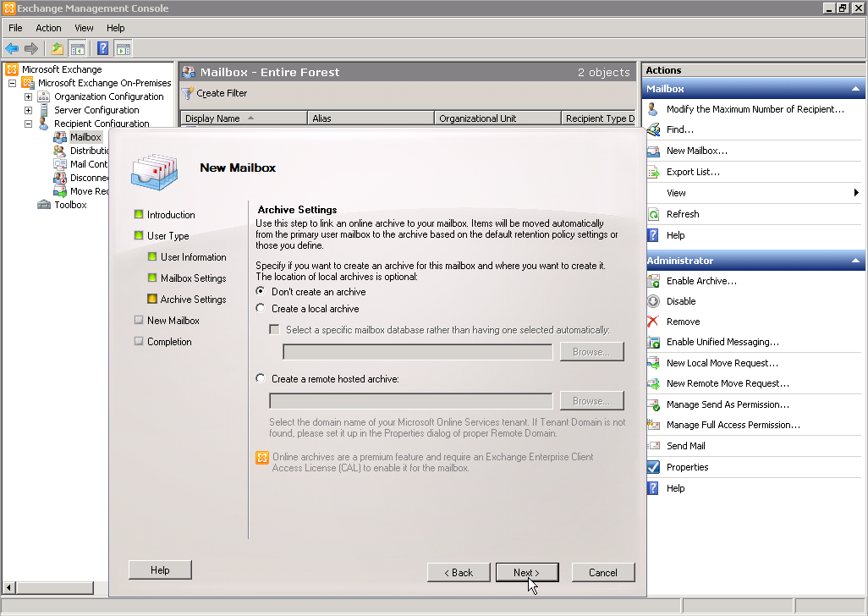The height and width of the screenshot is (616, 868).
Task: Click the Display Name column header
Action: 212,118
